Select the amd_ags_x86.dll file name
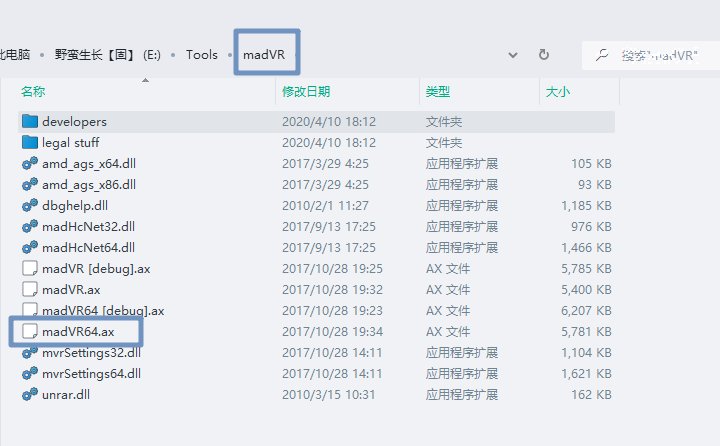720x446 pixels. pos(89,185)
